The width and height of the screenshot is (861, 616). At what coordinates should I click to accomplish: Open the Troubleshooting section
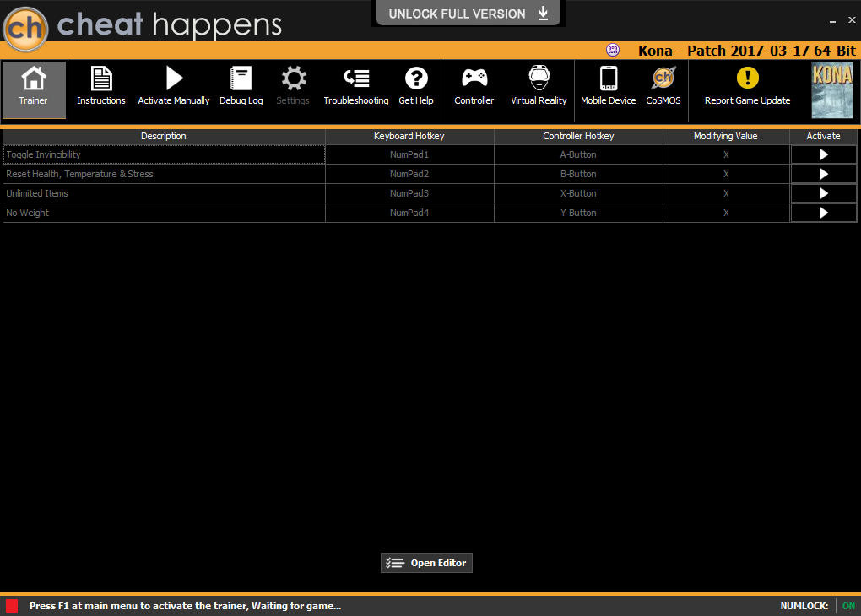pyautogui.click(x=356, y=86)
